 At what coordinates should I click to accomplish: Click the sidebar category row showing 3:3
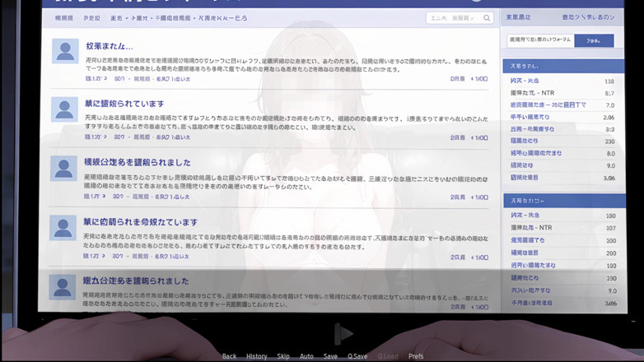click(562, 129)
